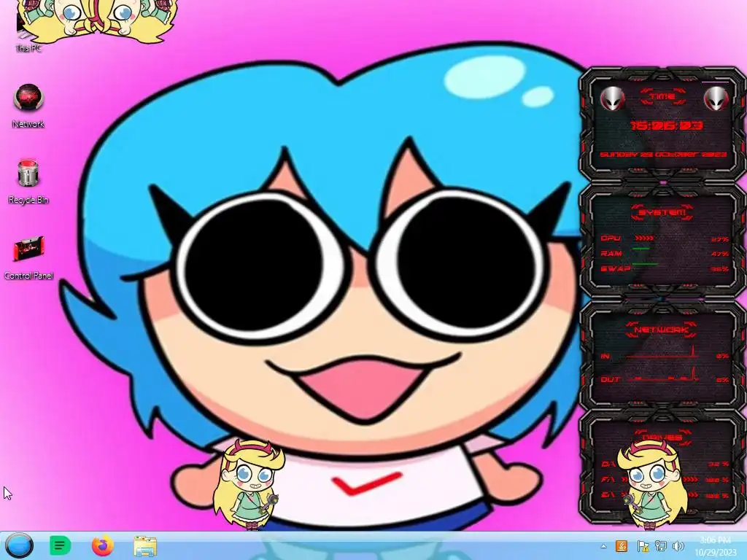The height and width of the screenshot is (560, 747).
Task: Click the taskbar clock showing 3:06 PM
Action: coord(716,546)
